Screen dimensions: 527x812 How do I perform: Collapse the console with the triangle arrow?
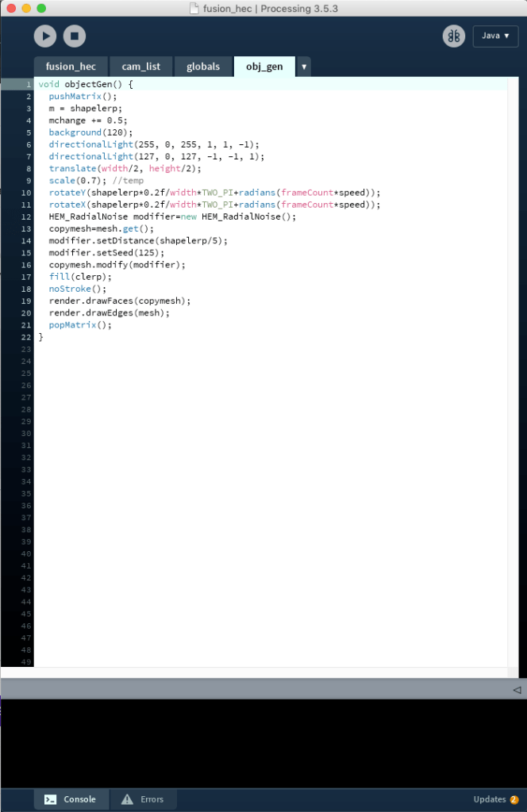pyautogui.click(x=517, y=690)
